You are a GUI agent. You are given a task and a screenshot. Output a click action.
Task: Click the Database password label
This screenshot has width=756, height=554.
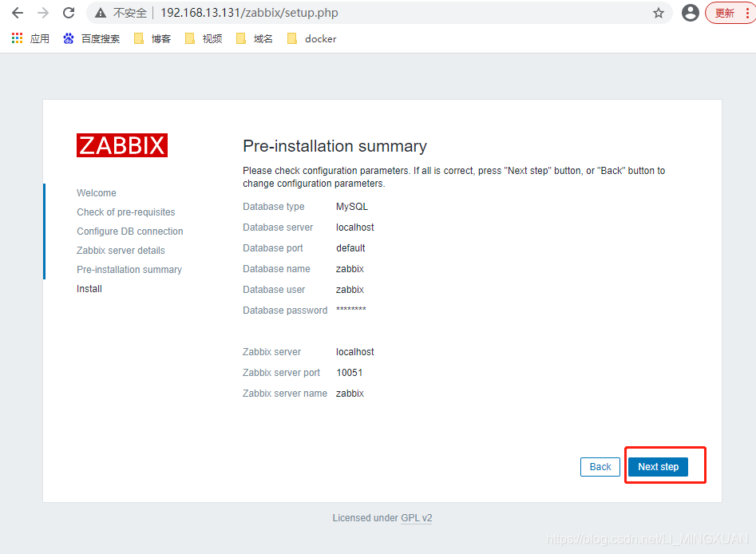[x=285, y=310]
